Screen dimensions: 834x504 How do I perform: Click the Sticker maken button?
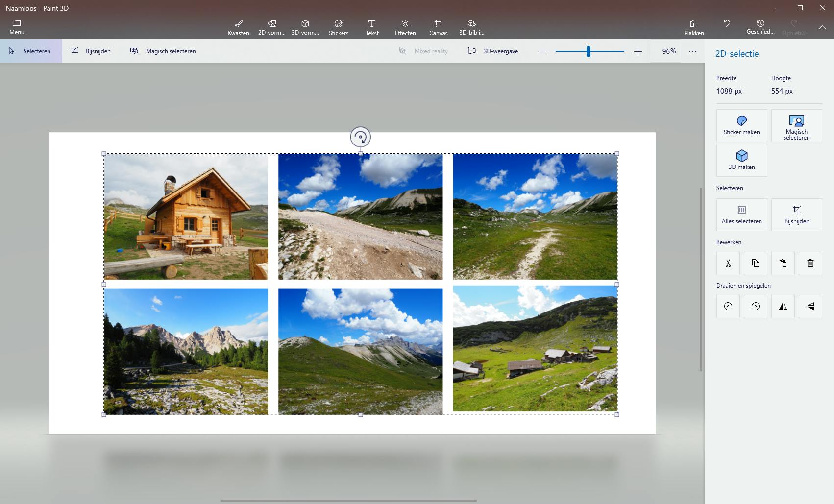coord(741,125)
